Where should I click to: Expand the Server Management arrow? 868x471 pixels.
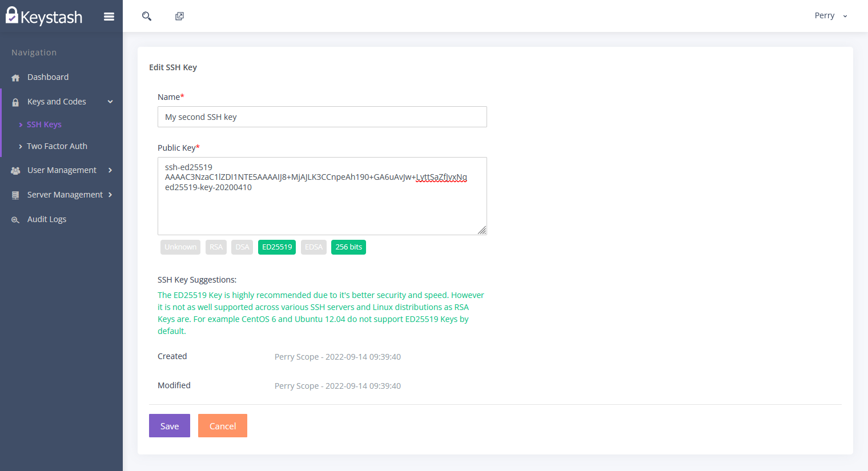[x=110, y=195]
